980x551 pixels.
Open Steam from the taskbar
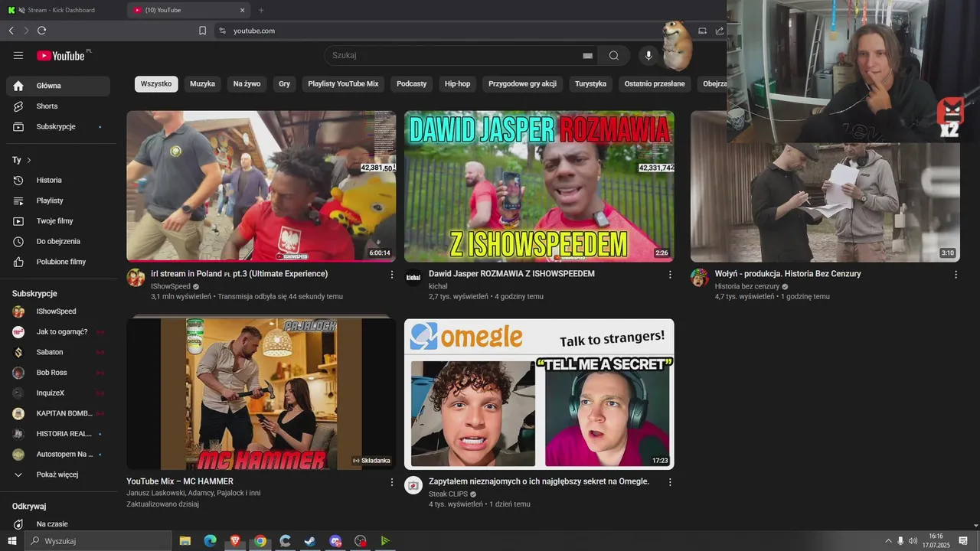[x=310, y=541]
